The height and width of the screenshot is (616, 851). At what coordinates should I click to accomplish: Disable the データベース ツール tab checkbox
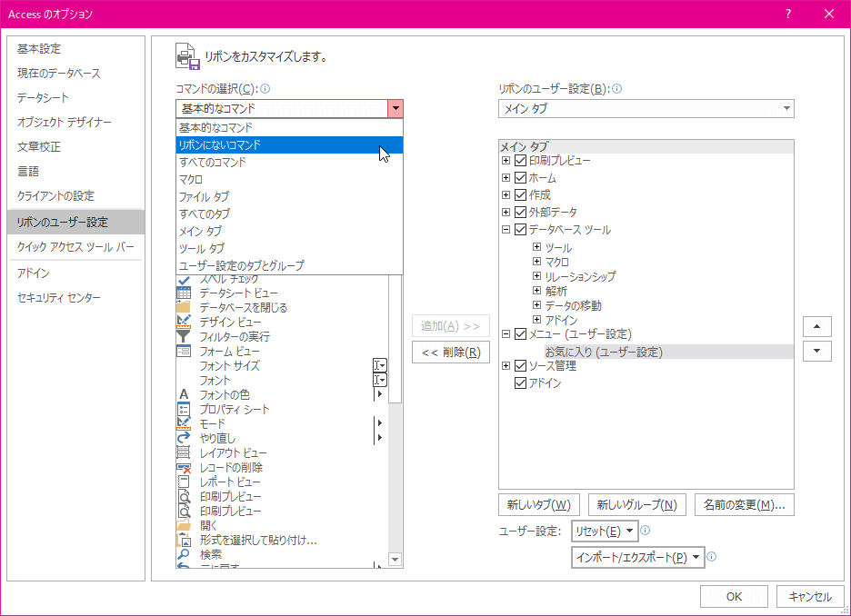pyautogui.click(x=520, y=229)
